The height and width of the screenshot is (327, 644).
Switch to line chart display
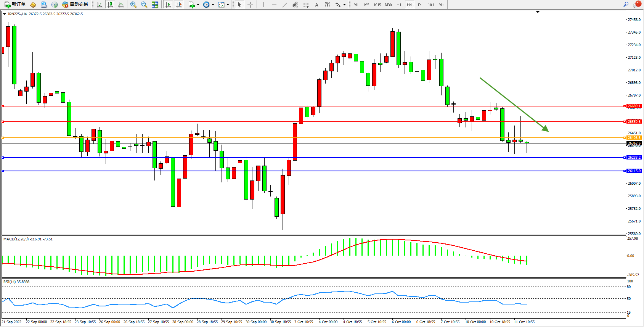pos(121,5)
